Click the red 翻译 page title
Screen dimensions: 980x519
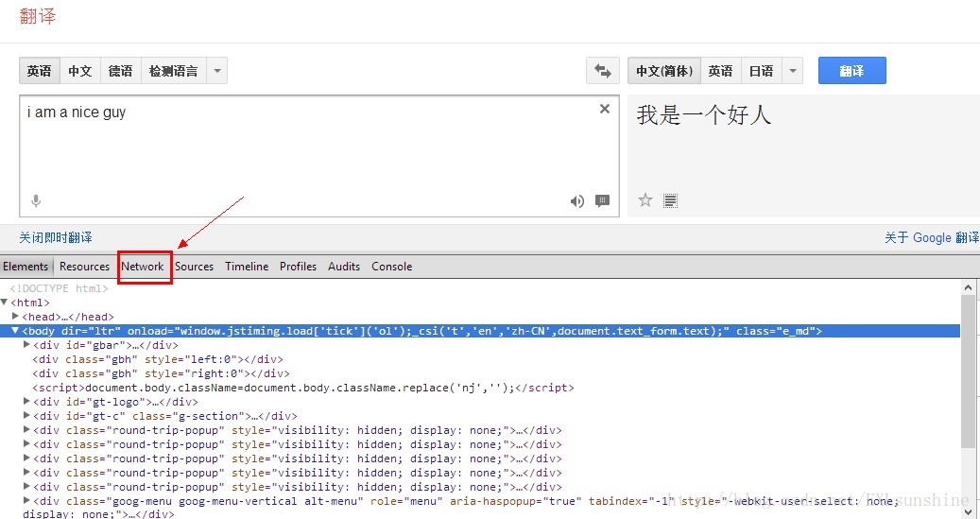point(38,16)
